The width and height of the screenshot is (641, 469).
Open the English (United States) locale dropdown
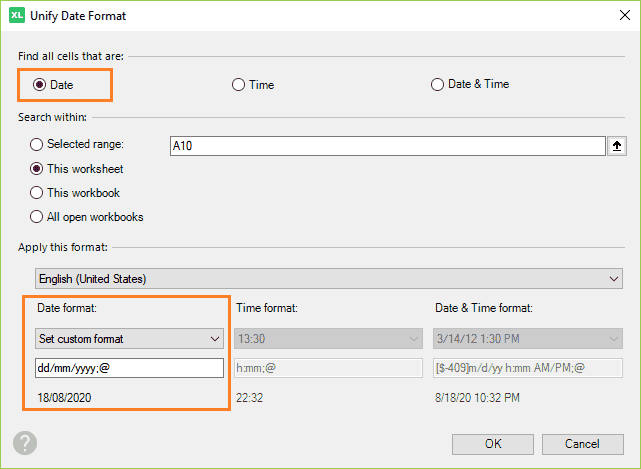tap(329, 278)
